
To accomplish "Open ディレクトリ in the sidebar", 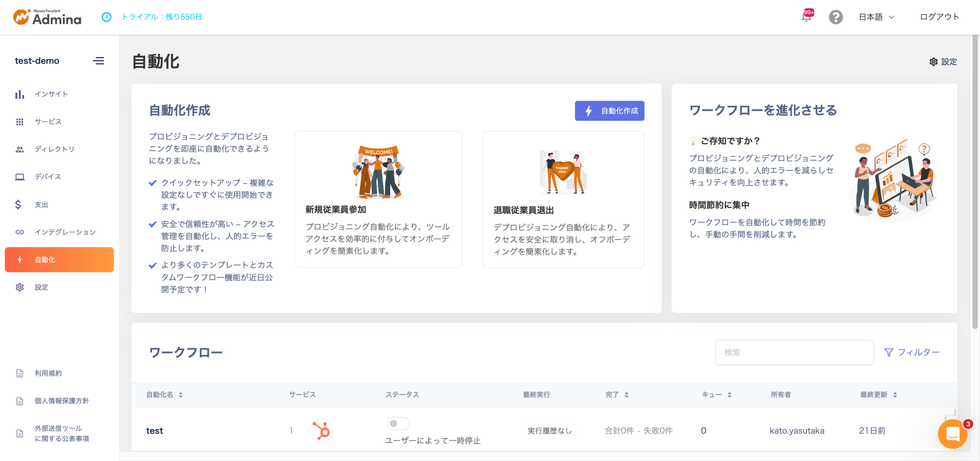I will [54, 149].
